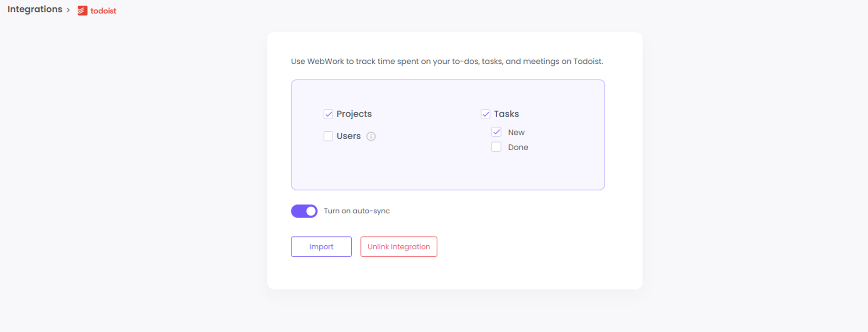The height and width of the screenshot is (332, 868).
Task: Click the Turn on auto-sync label
Action: click(357, 211)
